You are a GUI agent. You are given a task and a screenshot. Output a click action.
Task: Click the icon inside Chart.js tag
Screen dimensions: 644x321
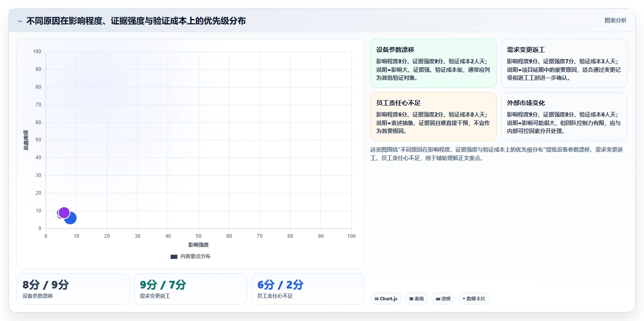(x=377, y=299)
